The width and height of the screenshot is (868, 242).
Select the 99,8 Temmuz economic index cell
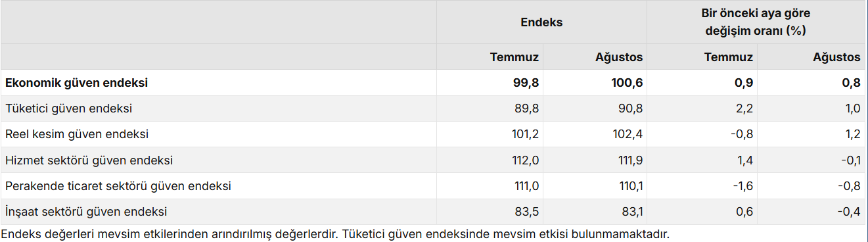point(526,83)
